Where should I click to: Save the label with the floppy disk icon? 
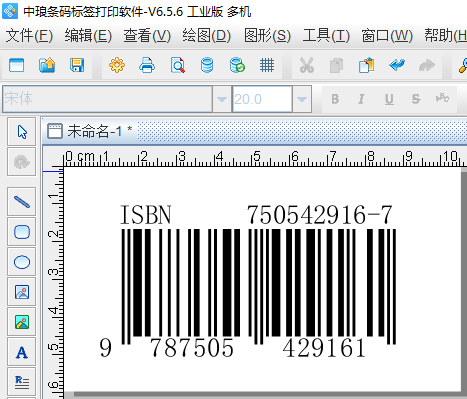[77, 65]
